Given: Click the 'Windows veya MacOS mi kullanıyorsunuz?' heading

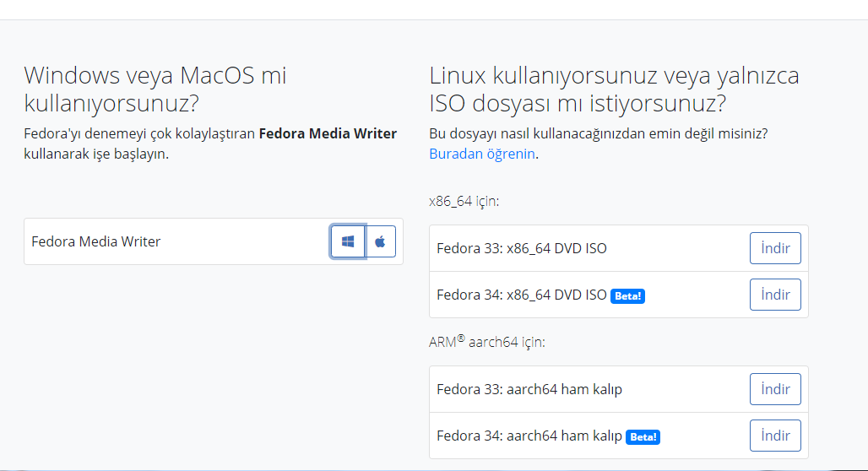Looking at the screenshot, I should [x=155, y=89].
